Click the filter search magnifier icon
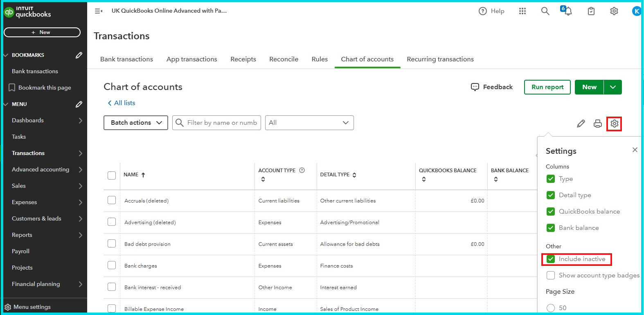Image resolution: width=644 pixels, height=315 pixels. tap(179, 123)
